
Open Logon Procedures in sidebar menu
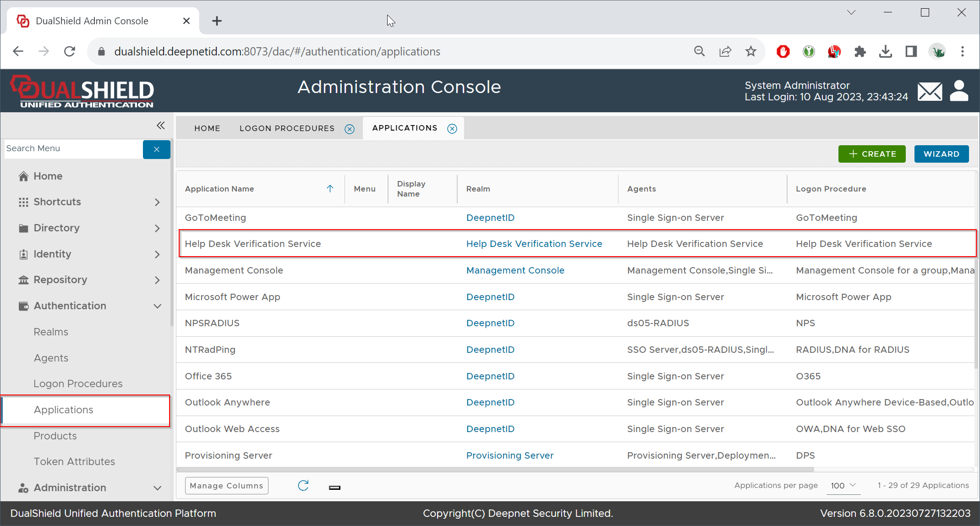coord(78,384)
